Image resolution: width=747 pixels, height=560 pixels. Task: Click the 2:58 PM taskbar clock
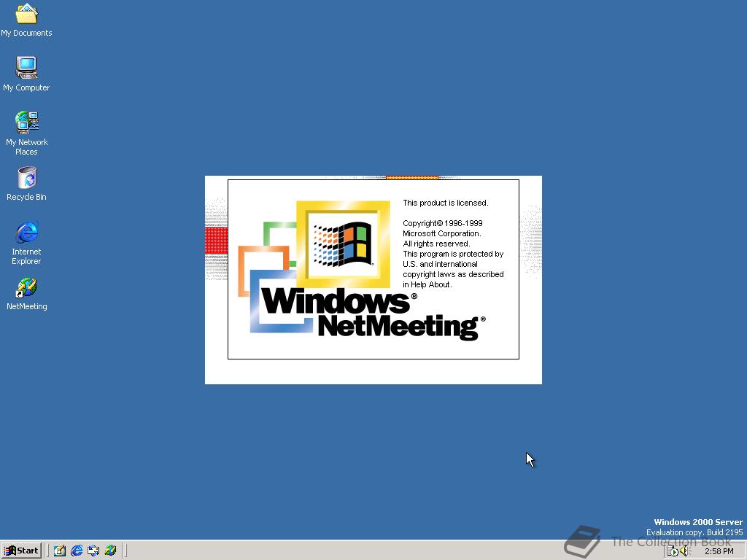(x=719, y=551)
